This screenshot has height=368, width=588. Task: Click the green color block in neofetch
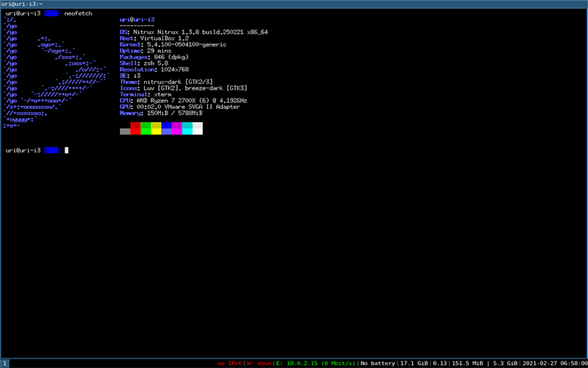click(x=146, y=129)
